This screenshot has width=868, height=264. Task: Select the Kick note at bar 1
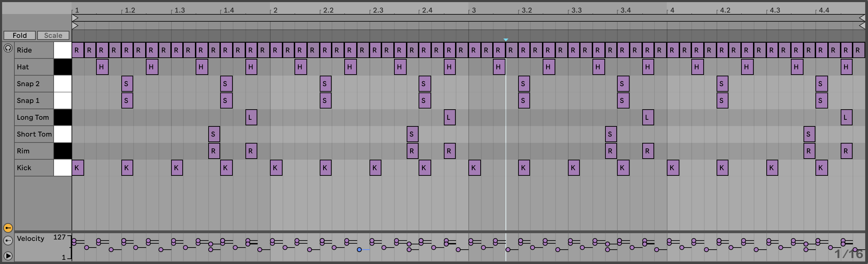(x=78, y=168)
